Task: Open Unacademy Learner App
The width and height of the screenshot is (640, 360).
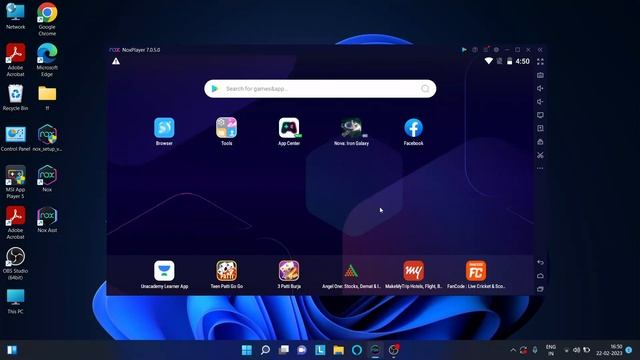Action: tap(164, 271)
